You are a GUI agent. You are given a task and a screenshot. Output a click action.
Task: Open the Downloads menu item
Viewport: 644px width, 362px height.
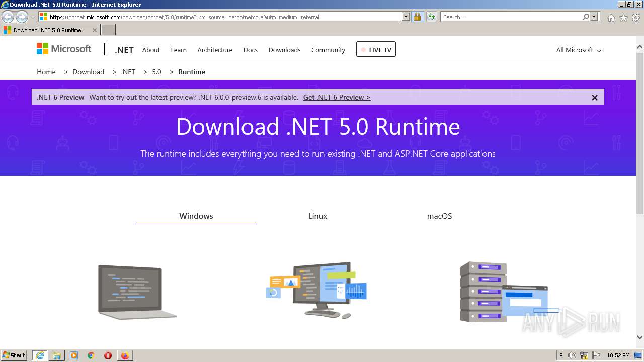[284, 50]
